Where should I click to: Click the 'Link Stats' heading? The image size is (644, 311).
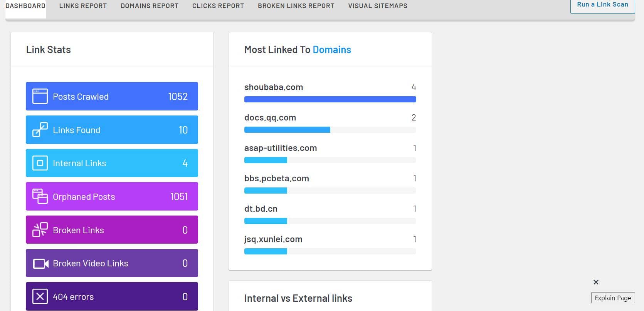tap(49, 50)
